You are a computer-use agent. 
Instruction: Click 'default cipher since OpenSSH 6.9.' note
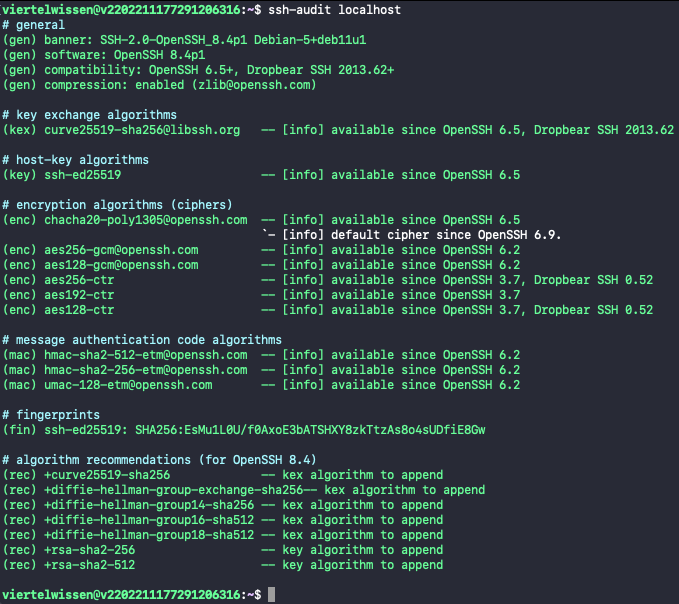446,235
